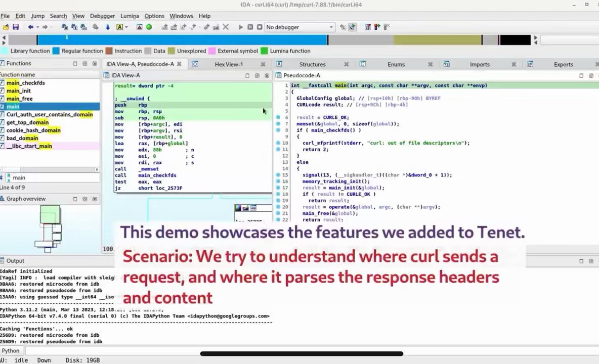Switch to the Imports tab
599x364 pixels.
pyautogui.click(x=480, y=64)
